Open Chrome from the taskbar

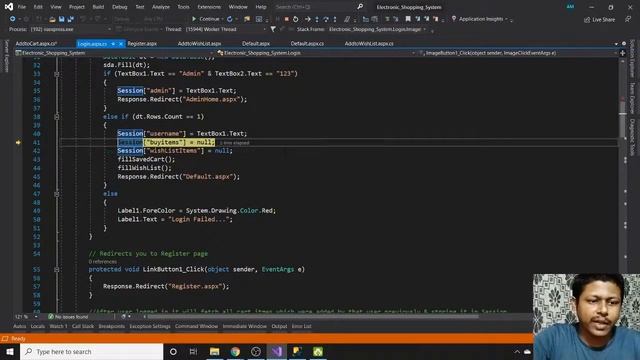(235, 351)
